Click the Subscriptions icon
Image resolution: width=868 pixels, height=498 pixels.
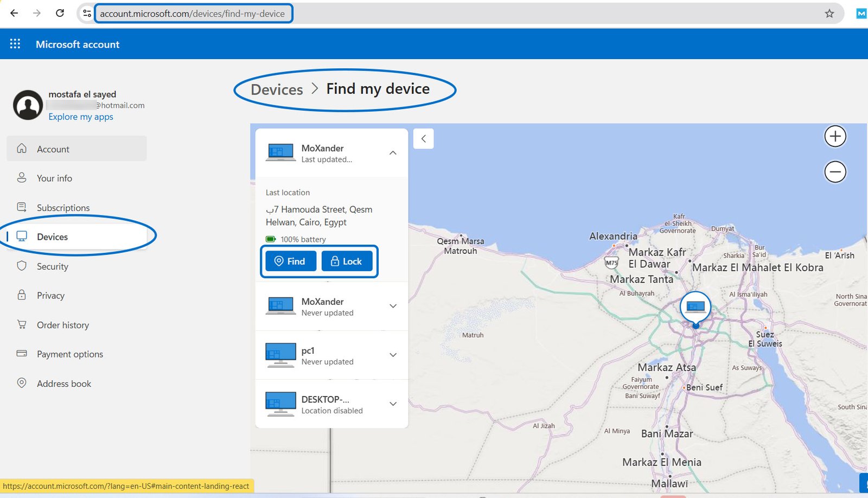(x=22, y=207)
